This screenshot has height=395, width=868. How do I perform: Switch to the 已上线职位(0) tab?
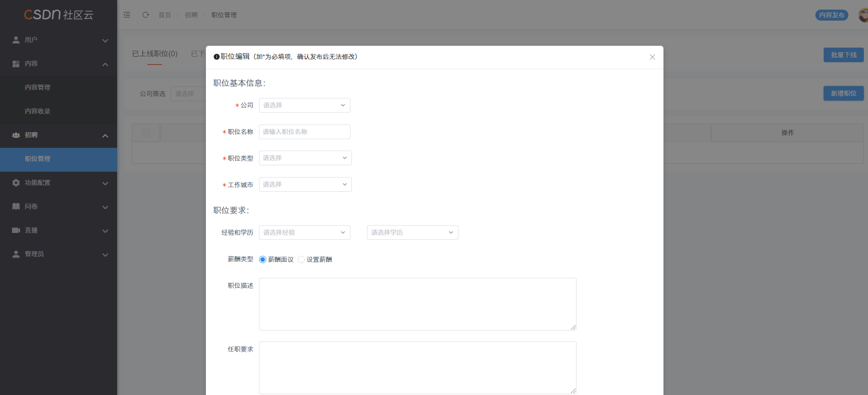[x=155, y=54]
